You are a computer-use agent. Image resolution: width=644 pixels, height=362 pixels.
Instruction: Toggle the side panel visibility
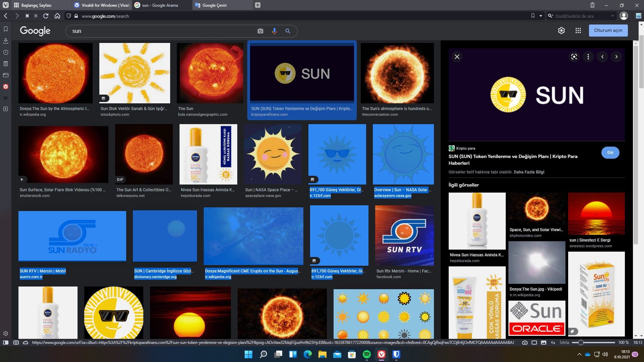[x=6, y=343]
